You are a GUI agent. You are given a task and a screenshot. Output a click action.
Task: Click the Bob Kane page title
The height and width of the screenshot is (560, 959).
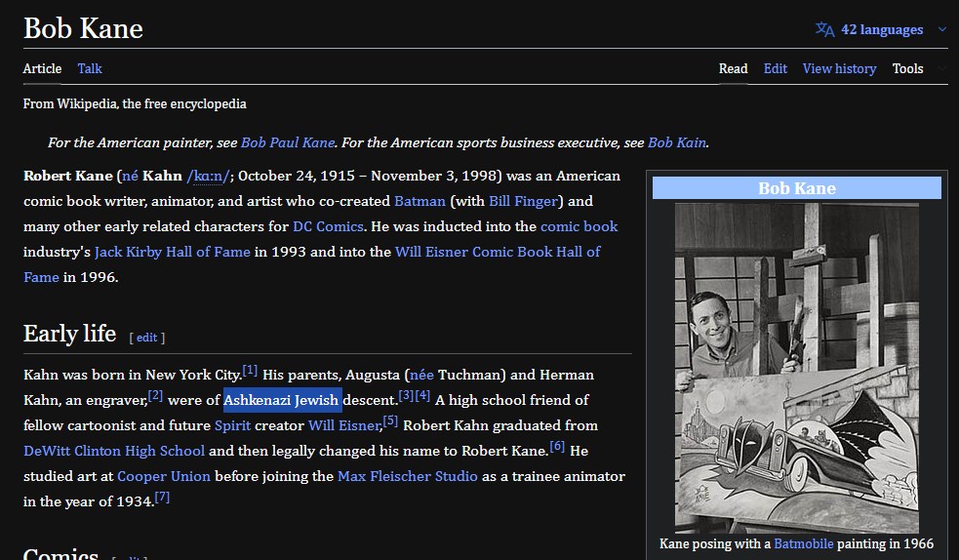coord(83,28)
